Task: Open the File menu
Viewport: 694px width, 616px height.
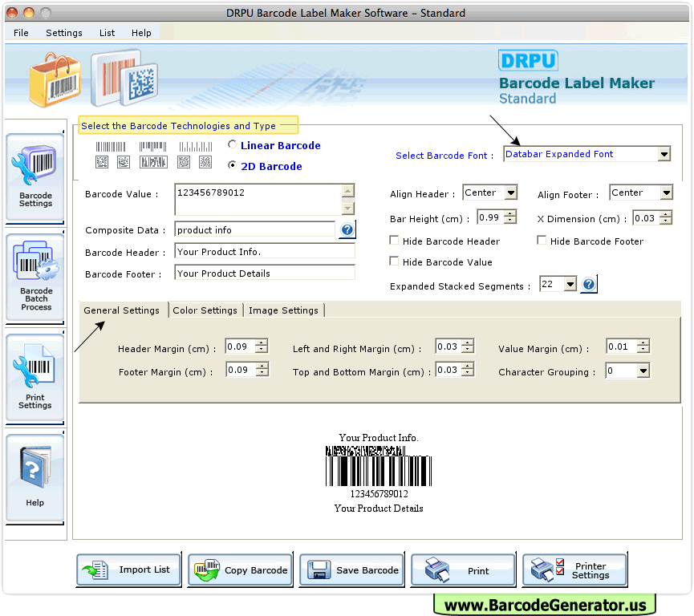Action: (21, 33)
